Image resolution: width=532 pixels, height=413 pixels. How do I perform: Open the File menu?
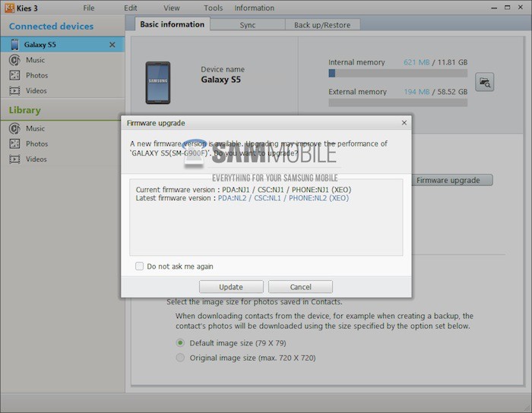pos(89,8)
